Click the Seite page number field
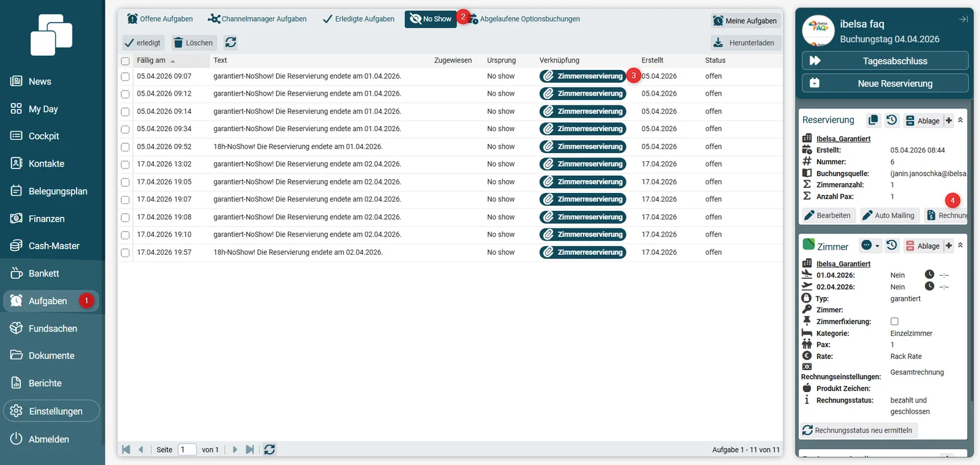 (x=187, y=450)
